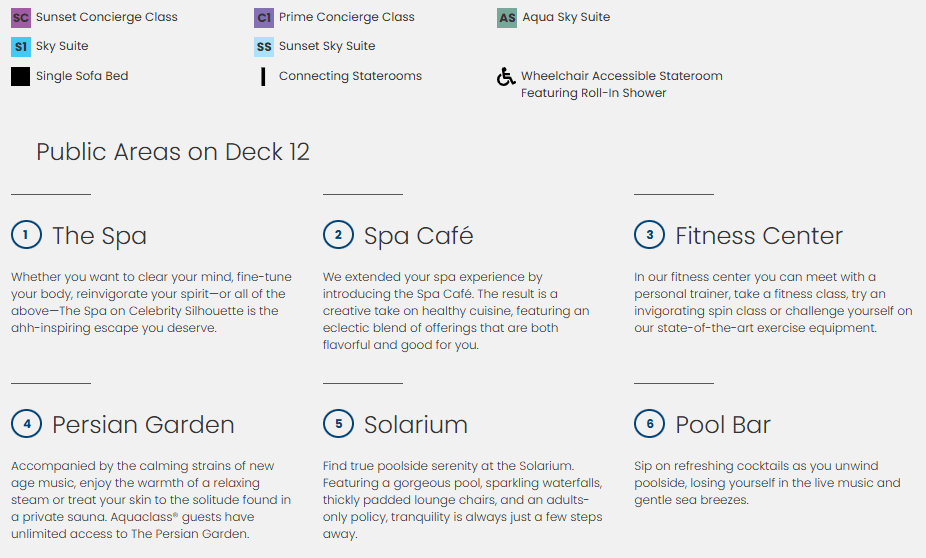This screenshot has height=558, width=926.
Task: Click the number 5 circle beside Solarium
Action: coord(338,424)
